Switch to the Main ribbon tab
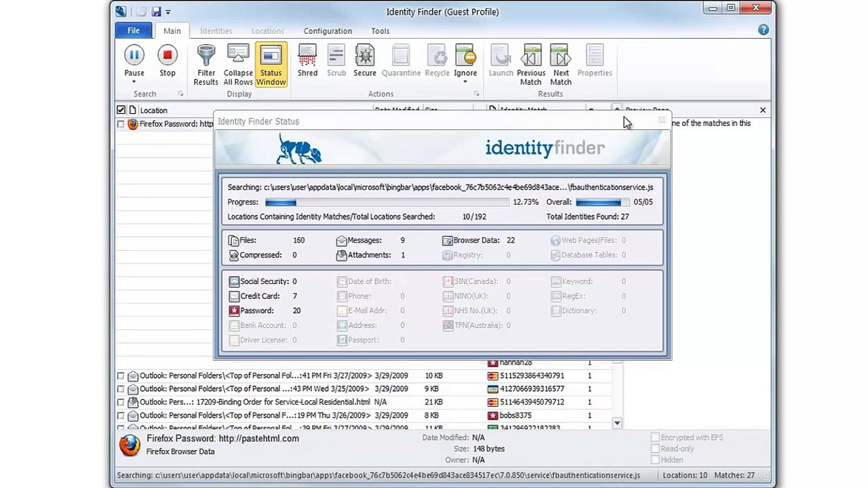 tap(172, 30)
